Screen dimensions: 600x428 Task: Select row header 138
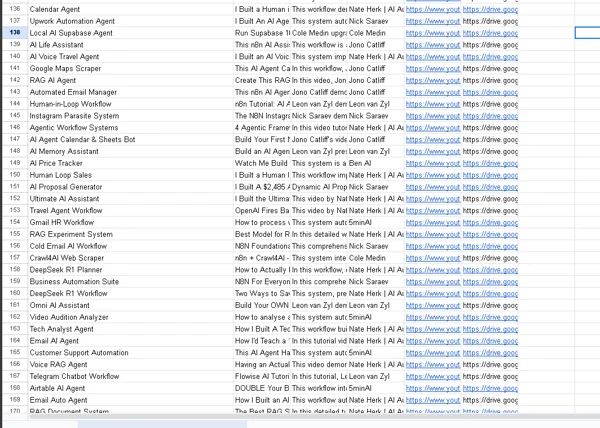(x=15, y=33)
